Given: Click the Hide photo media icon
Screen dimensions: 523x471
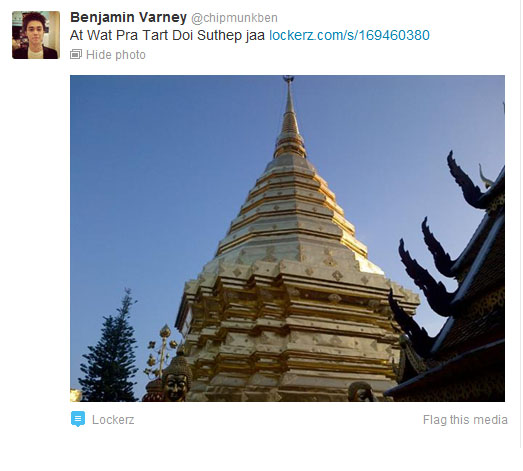Looking at the screenshot, I should [x=76, y=54].
